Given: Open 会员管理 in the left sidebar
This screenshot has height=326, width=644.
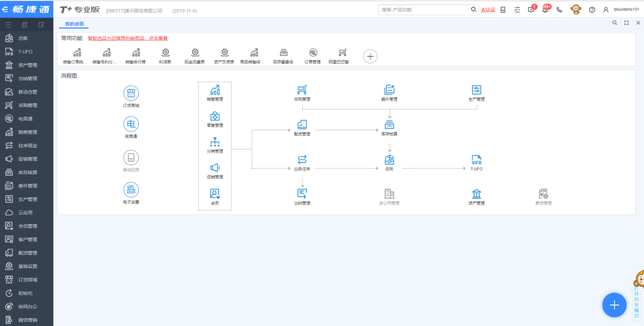Looking at the screenshot, I should coord(26,226).
